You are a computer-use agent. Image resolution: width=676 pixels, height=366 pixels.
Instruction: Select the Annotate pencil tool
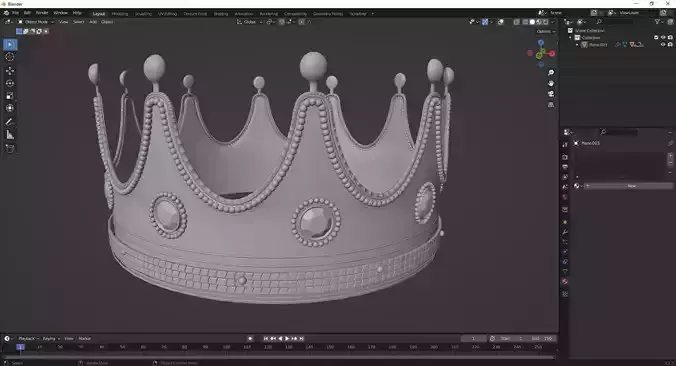(x=10, y=122)
